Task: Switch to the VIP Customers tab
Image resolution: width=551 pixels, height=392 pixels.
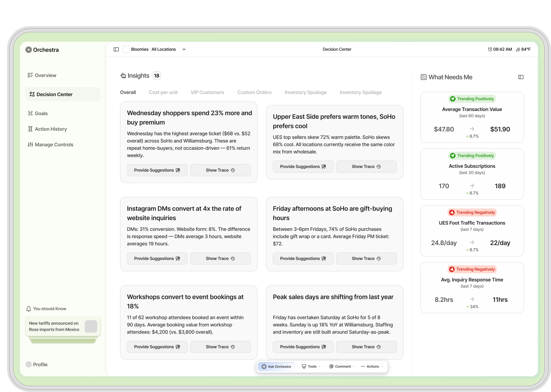Action: [207, 92]
